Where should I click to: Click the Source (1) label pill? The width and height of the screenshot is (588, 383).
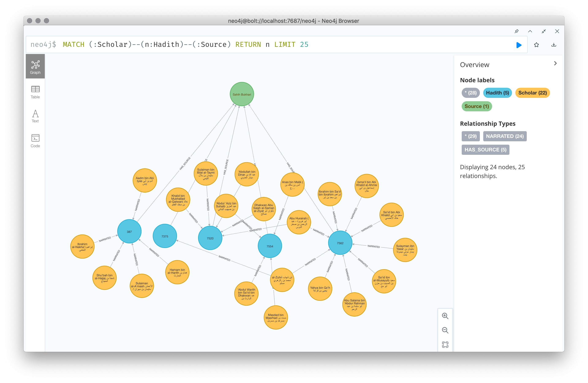(x=476, y=106)
